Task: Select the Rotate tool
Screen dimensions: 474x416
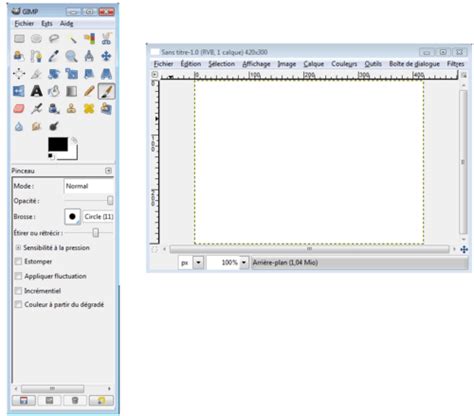Action: pyautogui.click(x=54, y=73)
